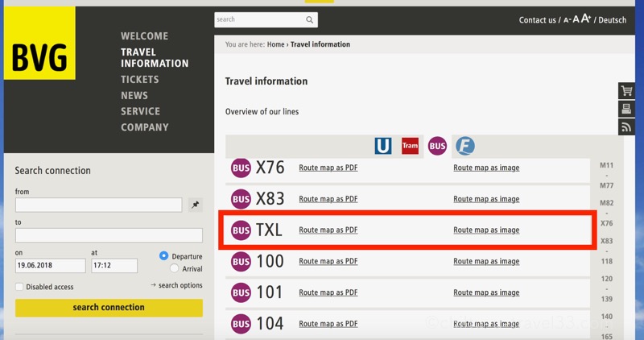Image resolution: width=644 pixels, height=340 pixels.
Task: Expand search options
Action: [176, 285]
